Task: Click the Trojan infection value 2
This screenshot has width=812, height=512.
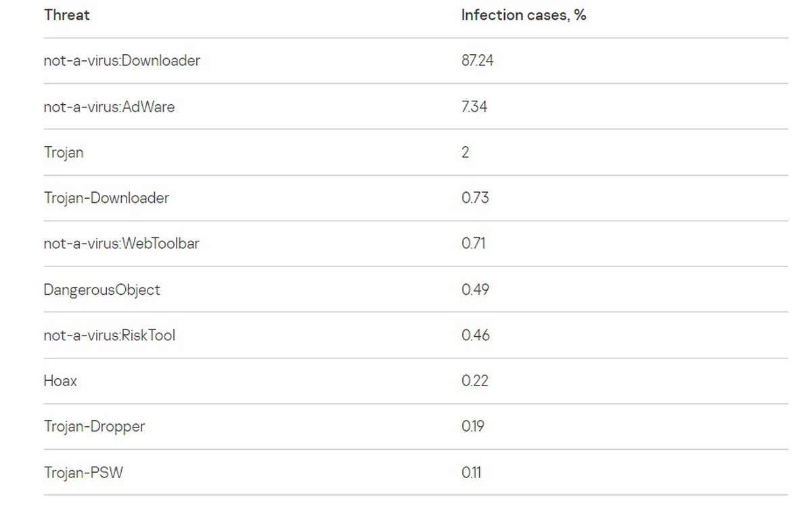Action: (465, 152)
